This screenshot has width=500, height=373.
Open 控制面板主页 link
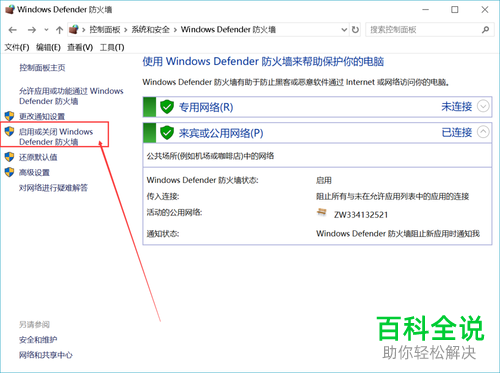click(x=42, y=68)
